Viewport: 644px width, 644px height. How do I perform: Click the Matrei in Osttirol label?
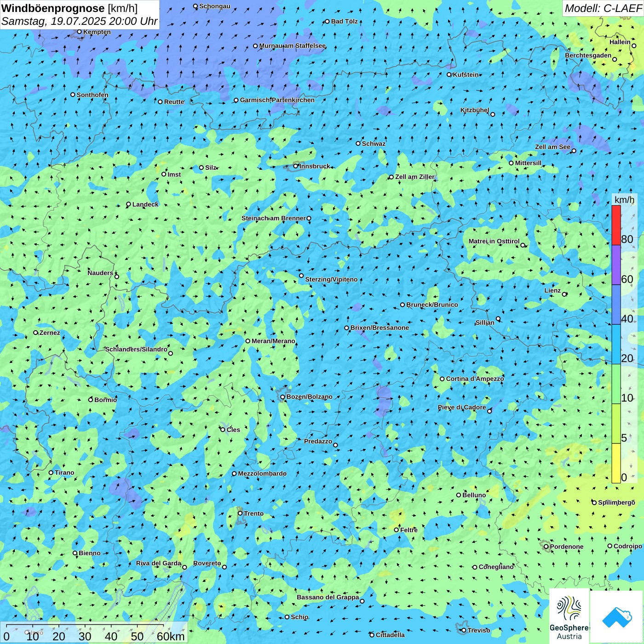coord(494,241)
